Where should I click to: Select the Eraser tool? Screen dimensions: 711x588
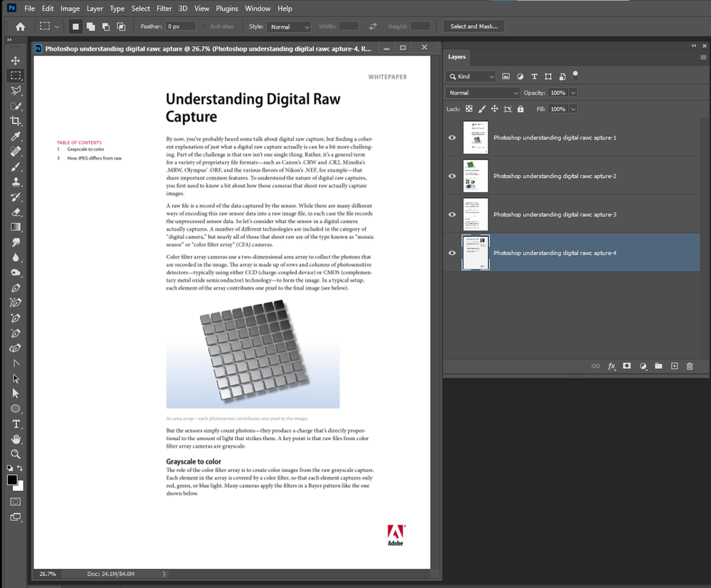pos(16,212)
